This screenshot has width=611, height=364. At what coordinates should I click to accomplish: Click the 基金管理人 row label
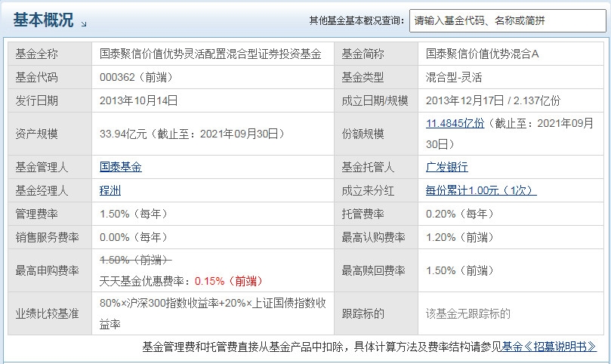click(42, 167)
